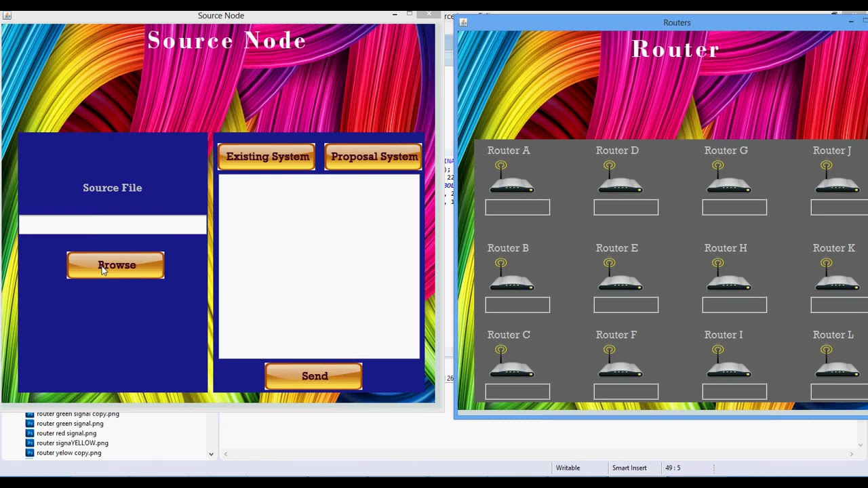Click the text box under Router C

click(517, 391)
